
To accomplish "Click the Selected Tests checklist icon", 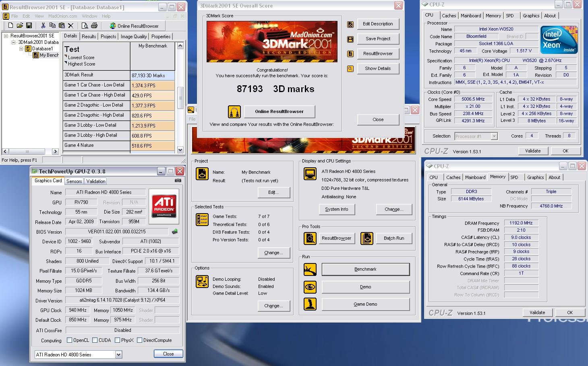I will pyautogui.click(x=202, y=220).
